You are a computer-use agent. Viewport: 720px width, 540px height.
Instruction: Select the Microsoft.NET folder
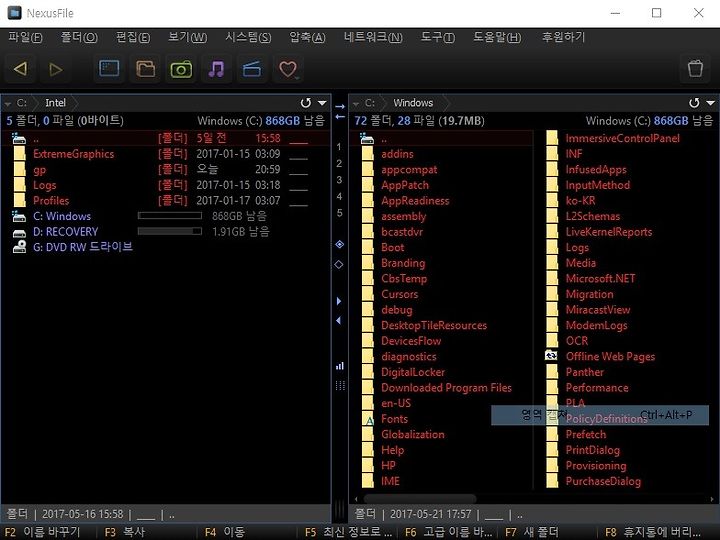[601, 279]
